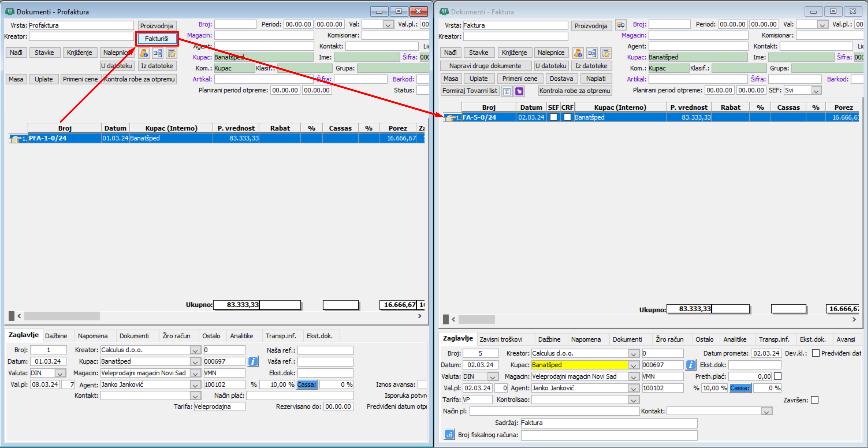
Task: Click Nađi button in Profaktura
Action: tap(16, 53)
